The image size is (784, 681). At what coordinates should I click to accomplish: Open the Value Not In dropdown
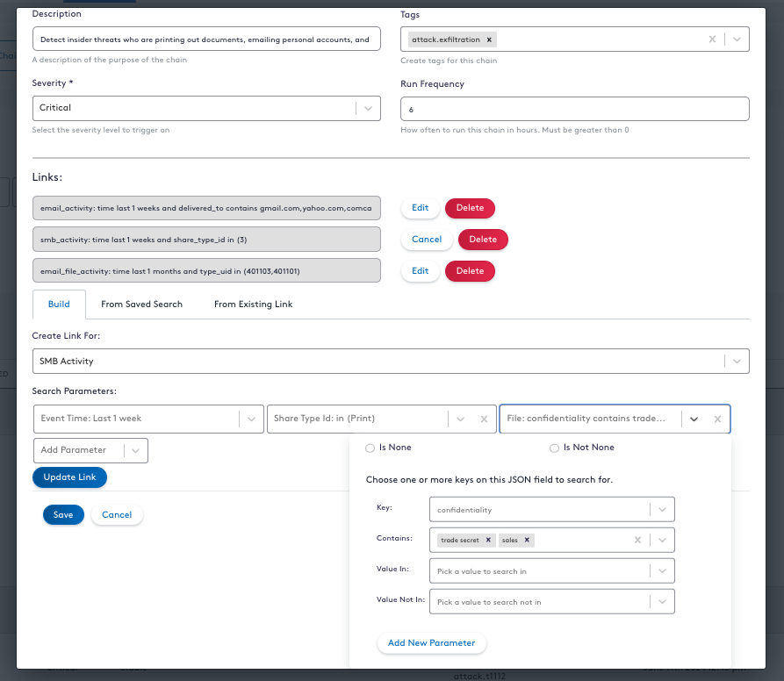tap(552, 602)
